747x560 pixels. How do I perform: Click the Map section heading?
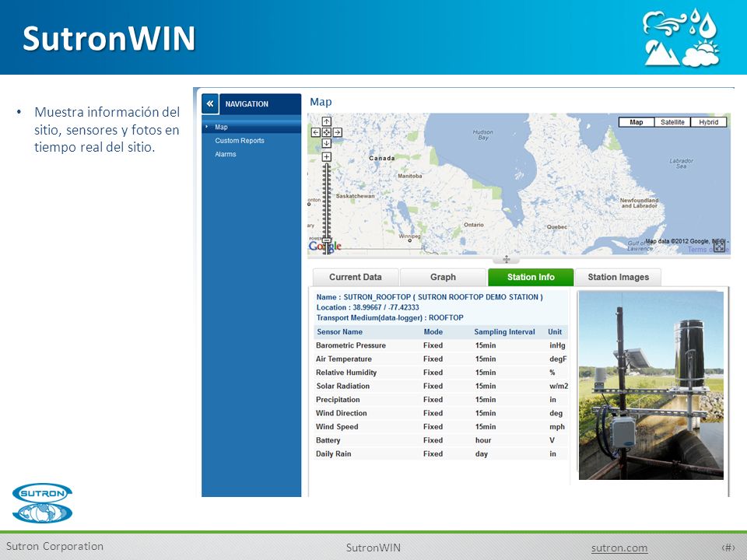tap(321, 102)
